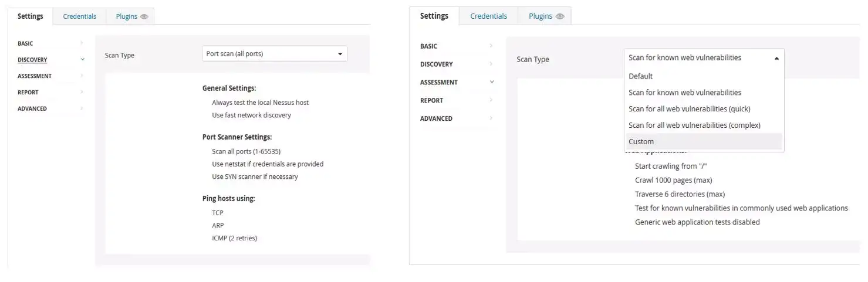The width and height of the screenshot is (868, 282).
Task: Open the Settings tab in the right panel
Action: (x=434, y=16)
